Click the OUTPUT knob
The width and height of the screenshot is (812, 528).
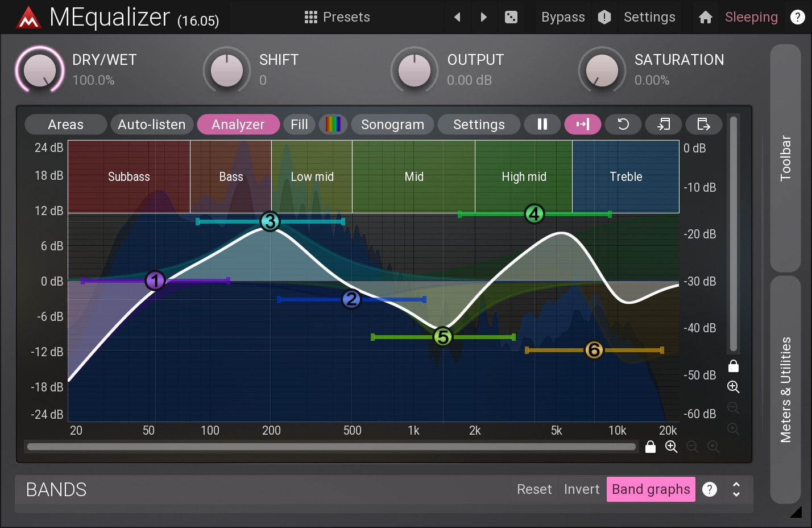point(415,70)
